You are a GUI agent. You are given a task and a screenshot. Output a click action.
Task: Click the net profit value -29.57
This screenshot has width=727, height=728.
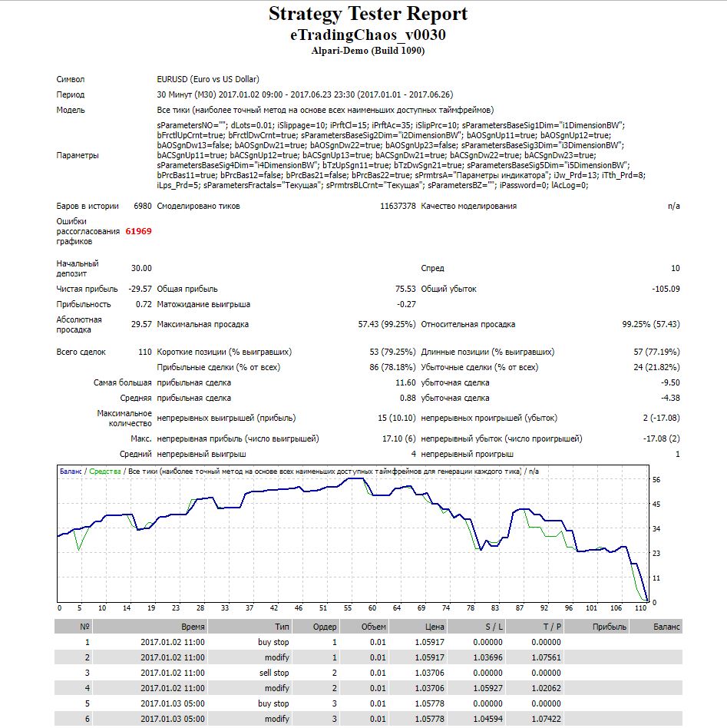[140, 289]
